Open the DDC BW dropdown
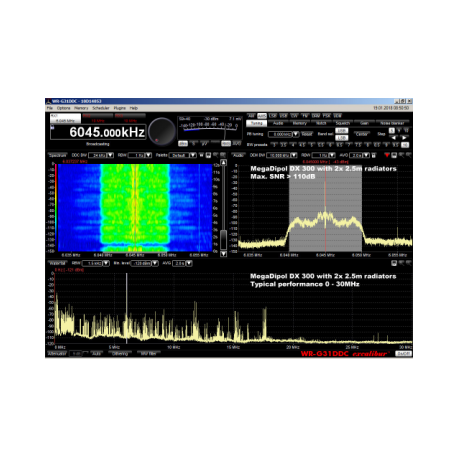This screenshot has height=458, width=458. 111,155
